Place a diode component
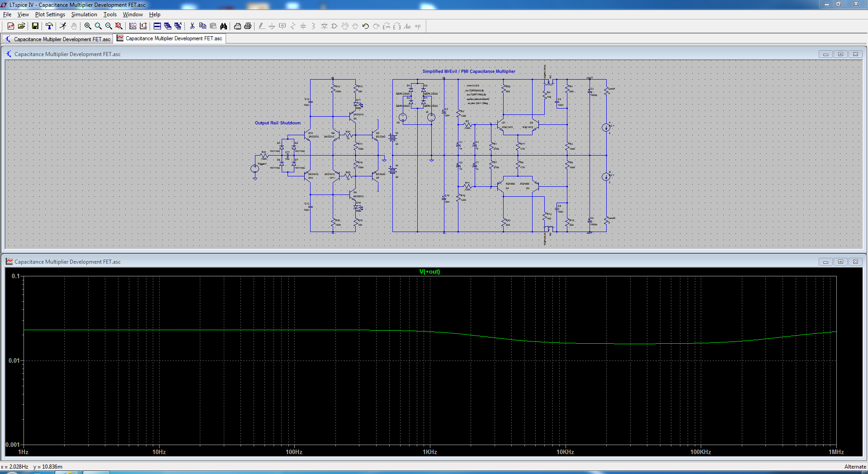This screenshot has width=868, height=474. [x=324, y=26]
